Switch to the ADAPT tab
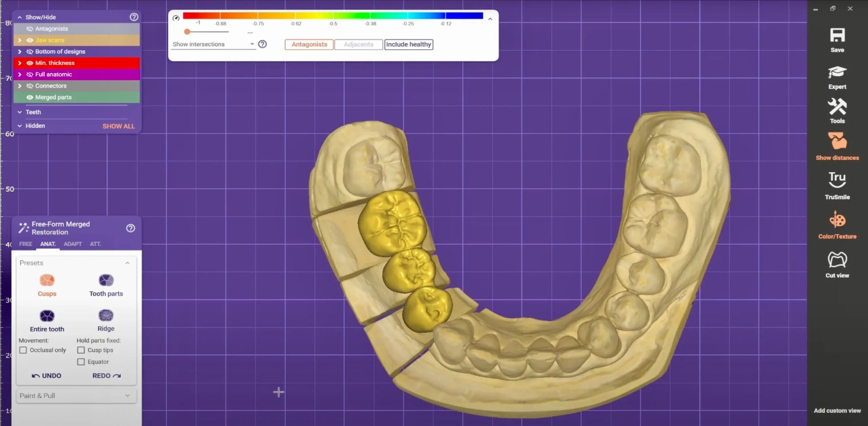The width and height of the screenshot is (868, 426). point(73,244)
